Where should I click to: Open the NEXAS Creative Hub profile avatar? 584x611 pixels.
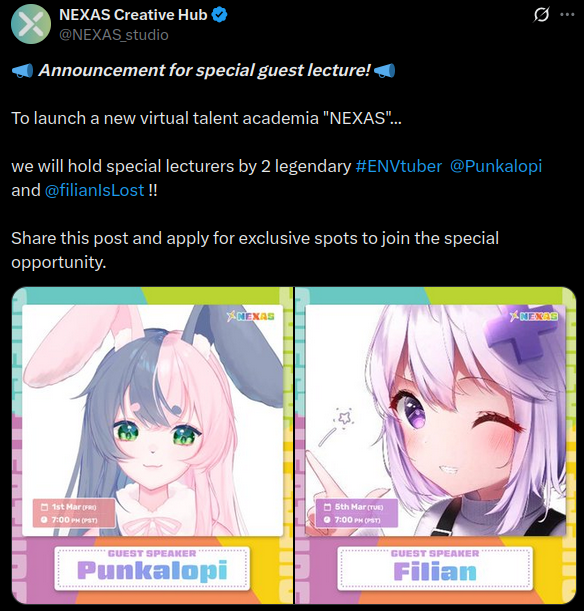pyautogui.click(x=31, y=24)
